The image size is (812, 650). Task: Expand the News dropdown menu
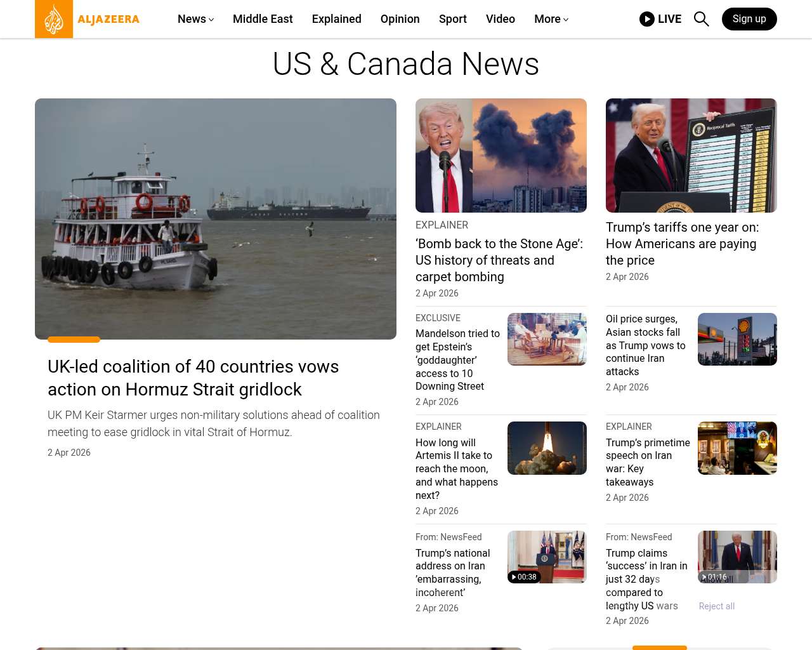pyautogui.click(x=195, y=19)
